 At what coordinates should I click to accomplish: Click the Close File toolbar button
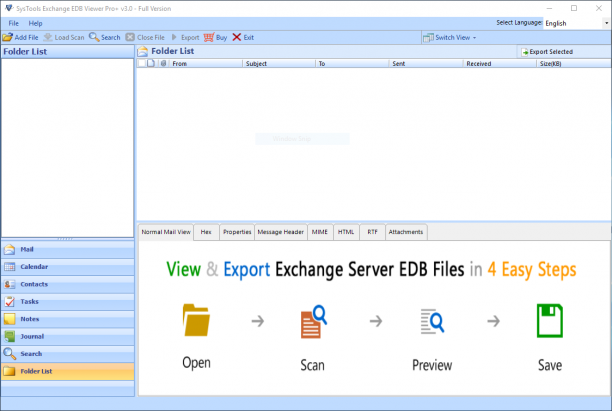coord(145,37)
